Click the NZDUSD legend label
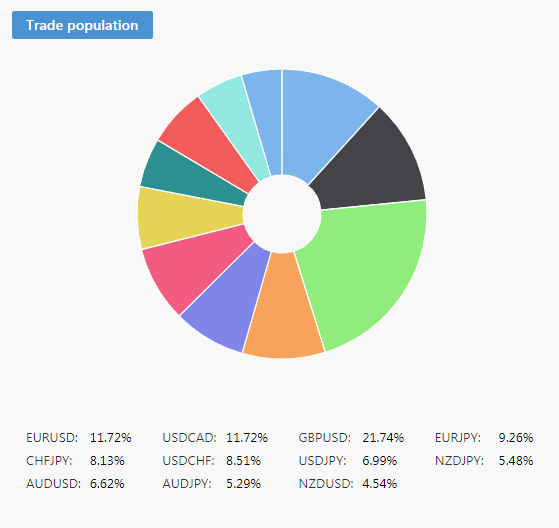 (326, 484)
